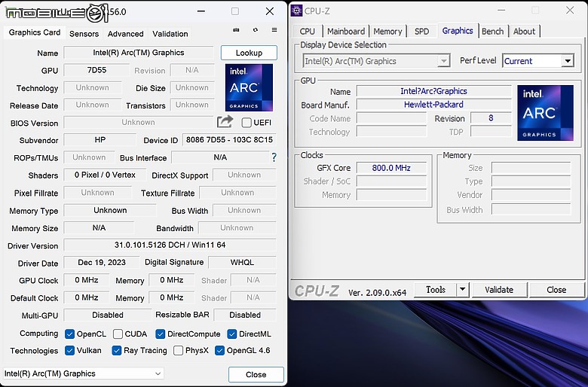Minimize the GPU-Z window

point(201,11)
